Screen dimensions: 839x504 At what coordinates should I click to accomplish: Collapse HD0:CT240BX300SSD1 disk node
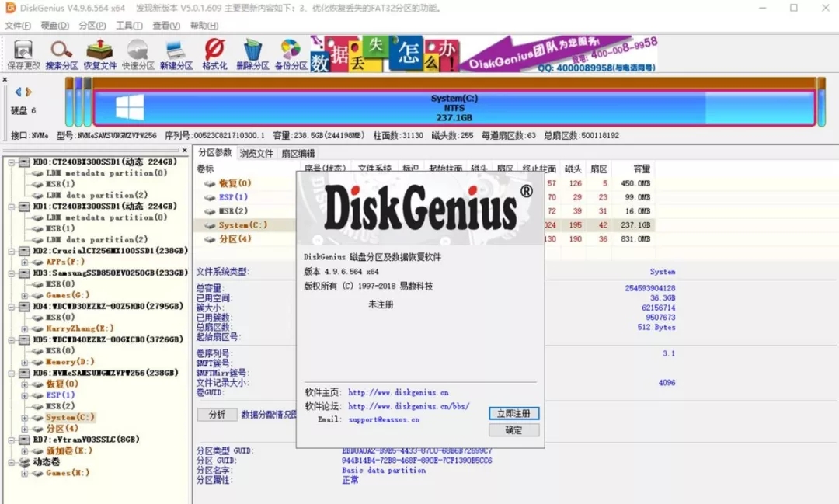(x=11, y=162)
